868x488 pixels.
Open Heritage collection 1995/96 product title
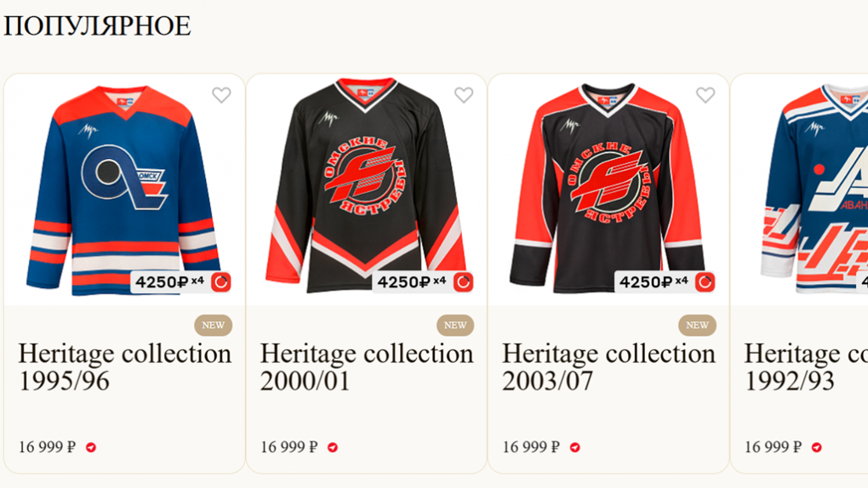coord(124,366)
